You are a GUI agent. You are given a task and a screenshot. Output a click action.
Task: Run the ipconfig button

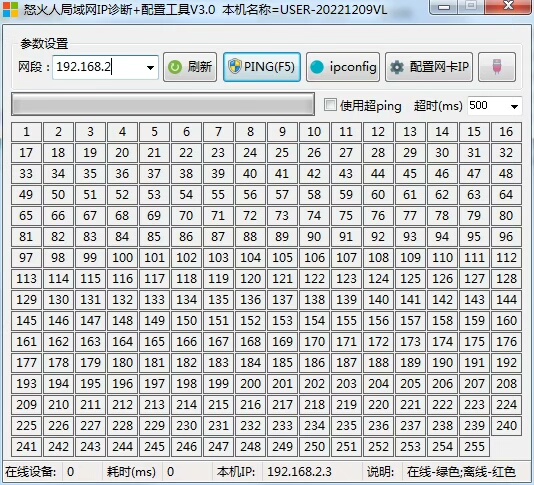[343, 67]
